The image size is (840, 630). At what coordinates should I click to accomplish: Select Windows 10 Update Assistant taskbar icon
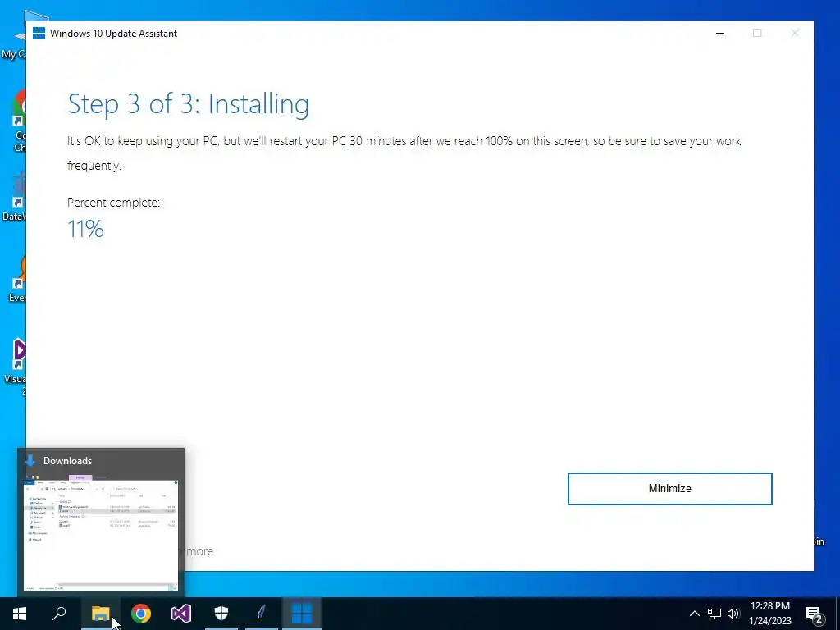pyautogui.click(x=302, y=614)
